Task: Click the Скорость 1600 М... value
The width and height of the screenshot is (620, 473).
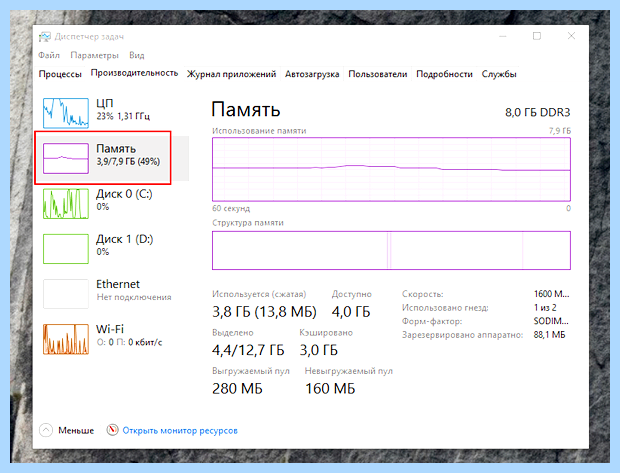Action: click(551, 294)
